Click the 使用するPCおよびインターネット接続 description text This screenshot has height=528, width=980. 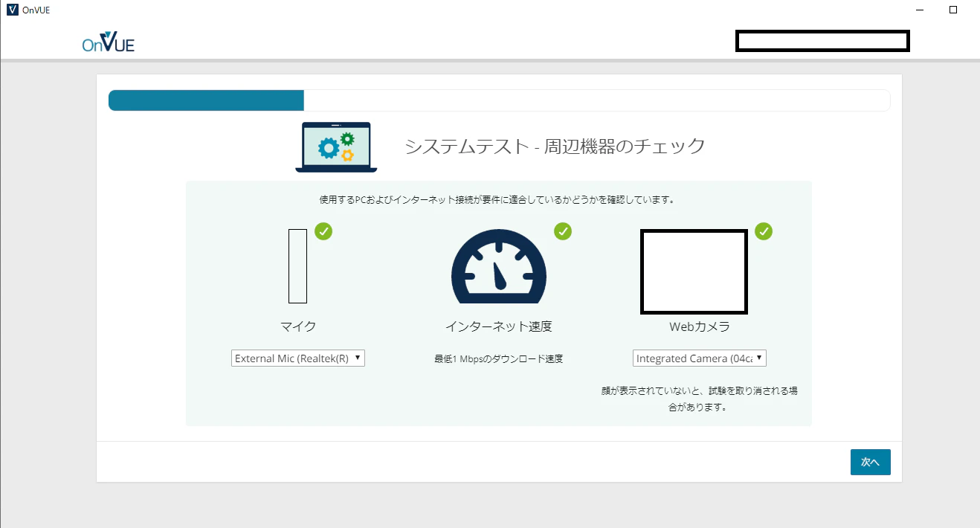(497, 200)
